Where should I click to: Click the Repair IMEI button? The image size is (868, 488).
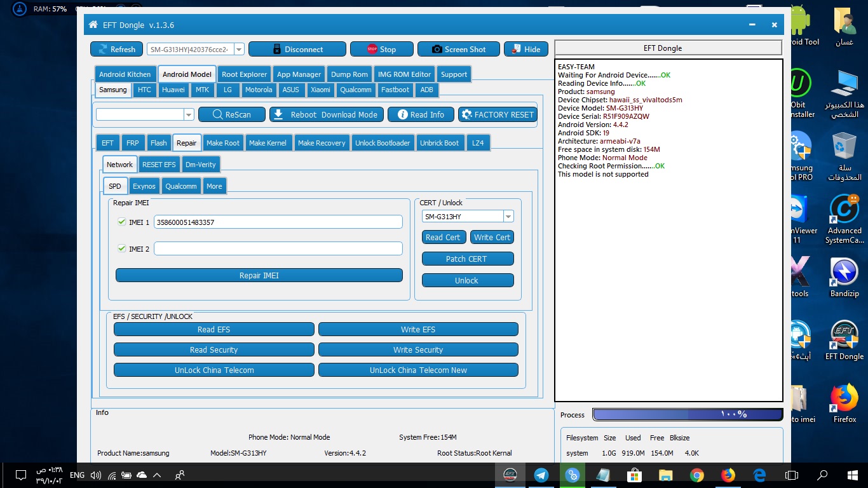(259, 275)
